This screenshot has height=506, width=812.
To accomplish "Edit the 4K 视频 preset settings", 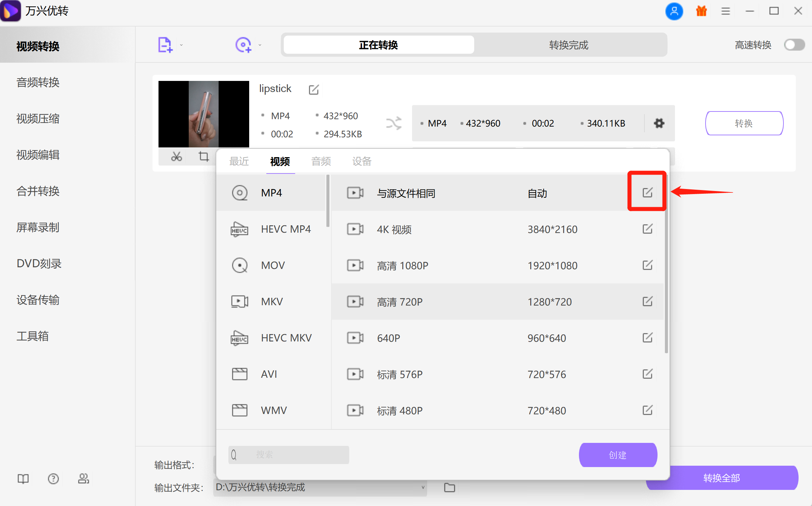I will 647,229.
